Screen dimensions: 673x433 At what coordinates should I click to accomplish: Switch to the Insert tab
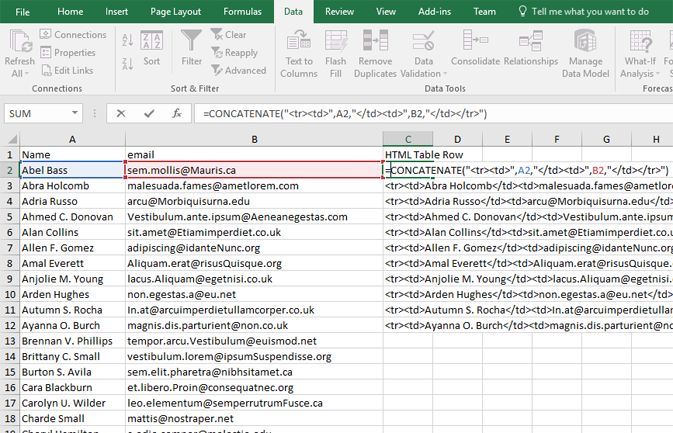pos(116,12)
